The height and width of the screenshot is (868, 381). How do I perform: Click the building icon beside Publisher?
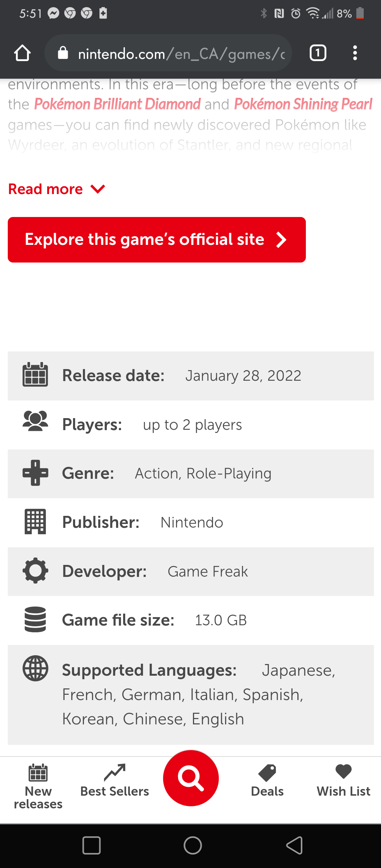tap(35, 522)
